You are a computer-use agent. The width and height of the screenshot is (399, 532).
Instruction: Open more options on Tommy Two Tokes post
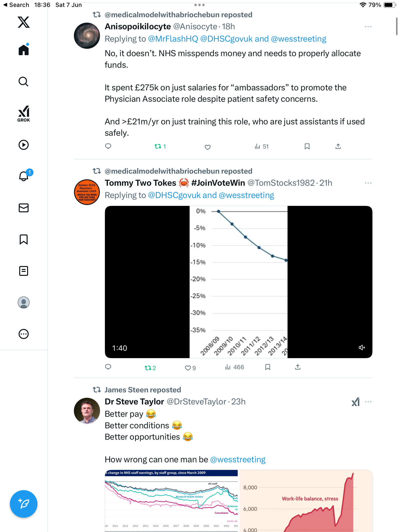(x=368, y=183)
